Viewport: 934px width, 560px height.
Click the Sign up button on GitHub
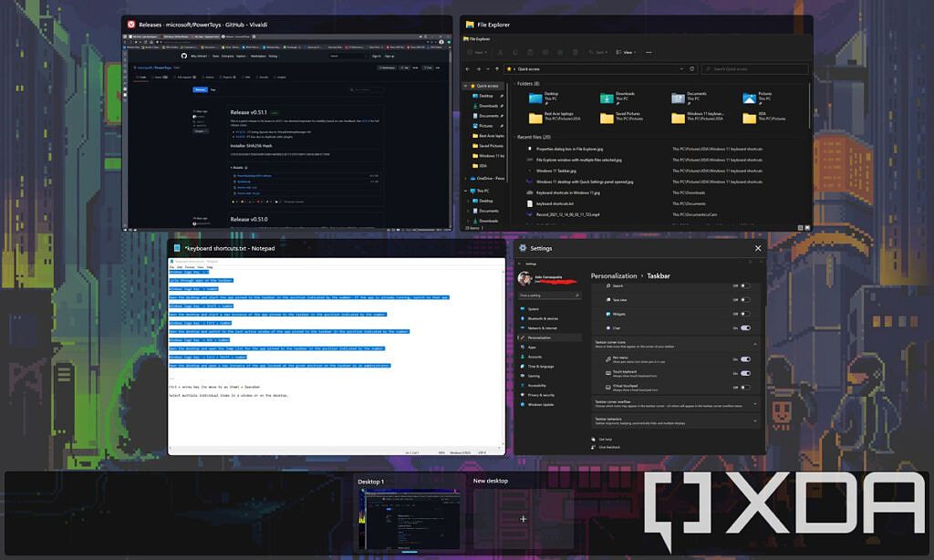[391, 56]
